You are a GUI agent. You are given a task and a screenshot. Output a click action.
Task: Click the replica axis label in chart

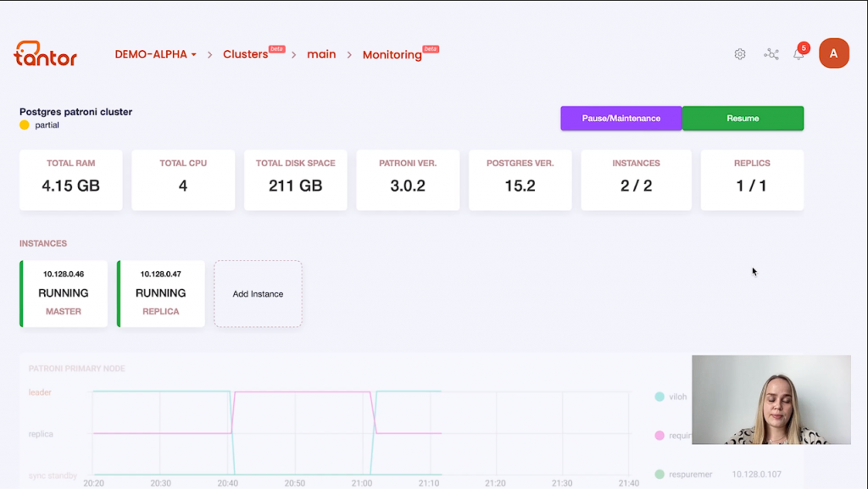pos(41,434)
